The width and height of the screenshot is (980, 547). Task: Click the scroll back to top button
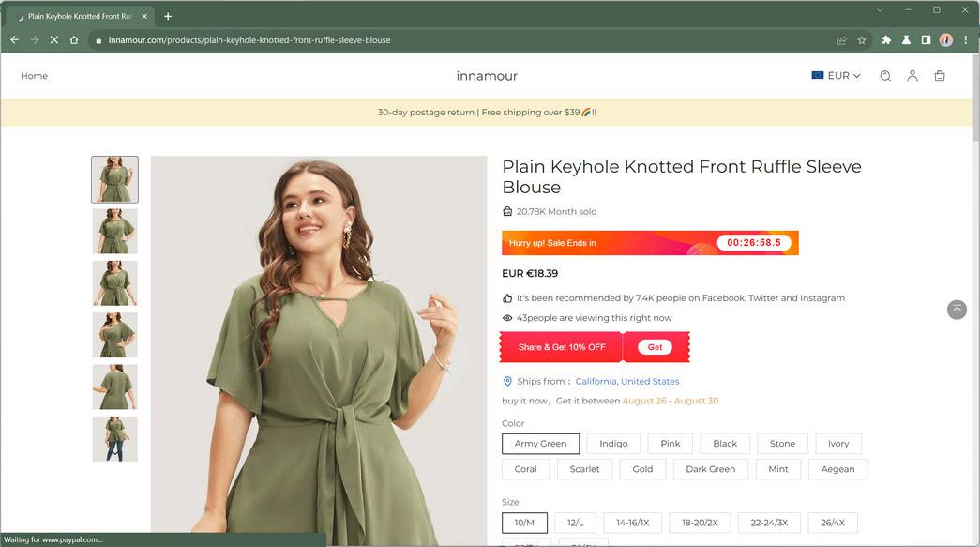tap(957, 309)
